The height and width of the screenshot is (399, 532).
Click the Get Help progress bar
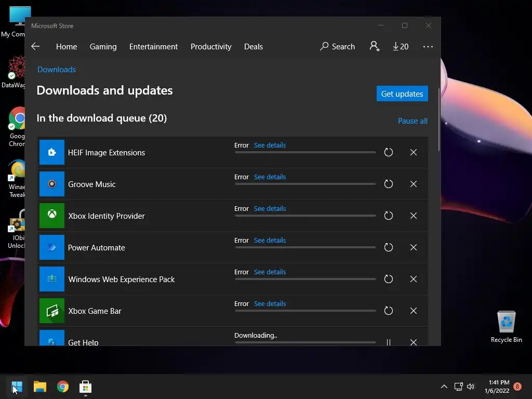click(305, 342)
